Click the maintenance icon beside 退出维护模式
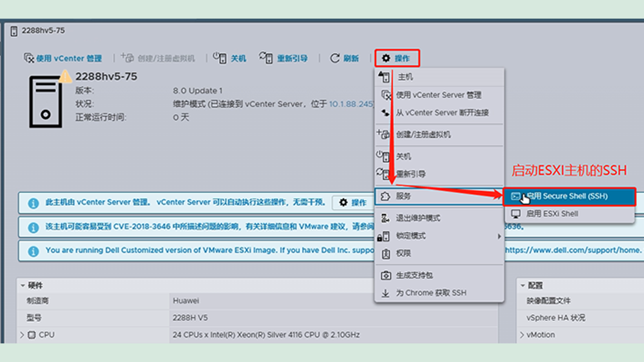Screen dimensions: 644x362 coord(385,218)
